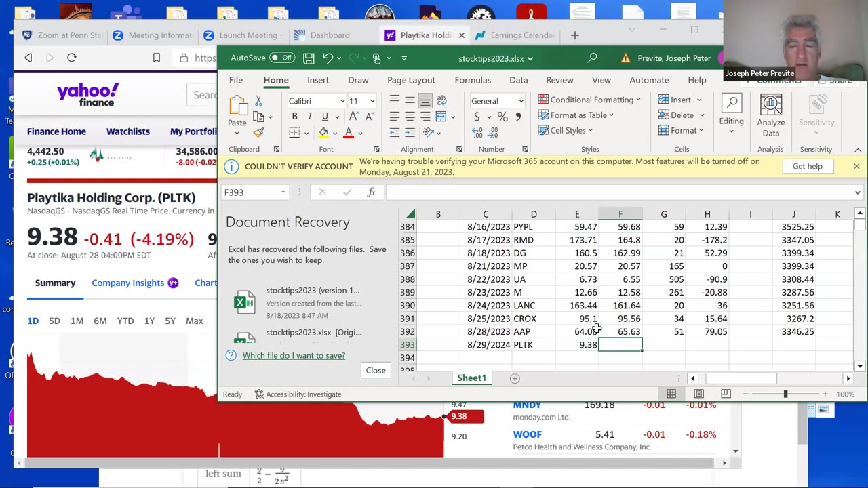Click the zoom slider handle

pyautogui.click(x=785, y=394)
